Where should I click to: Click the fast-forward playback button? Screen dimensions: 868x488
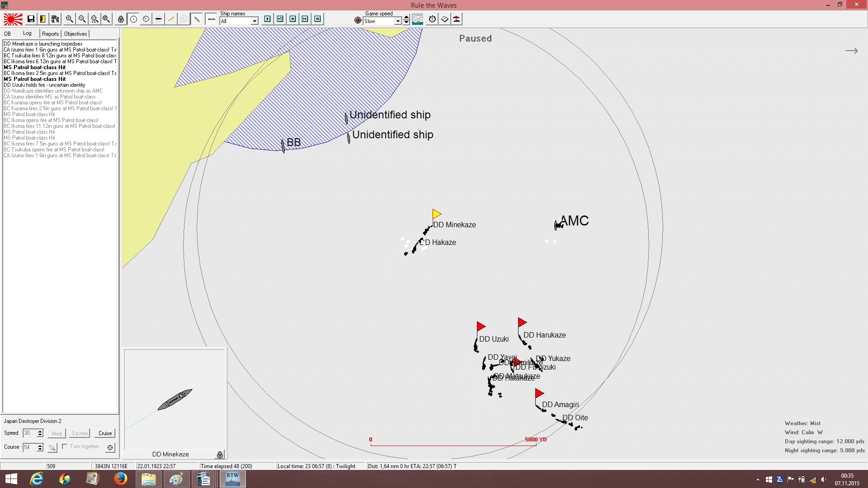coord(305,19)
